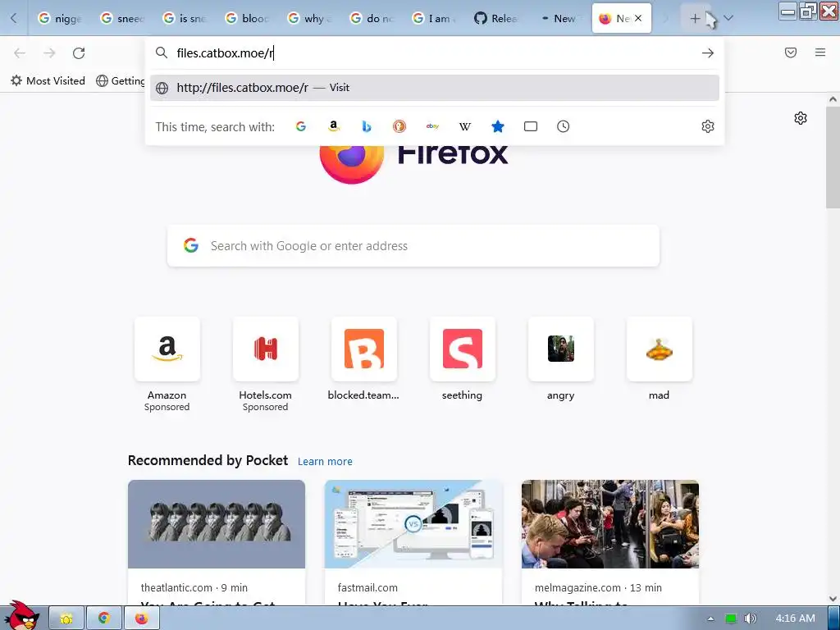Reload the current page
This screenshot has height=630, width=840.
(x=79, y=53)
